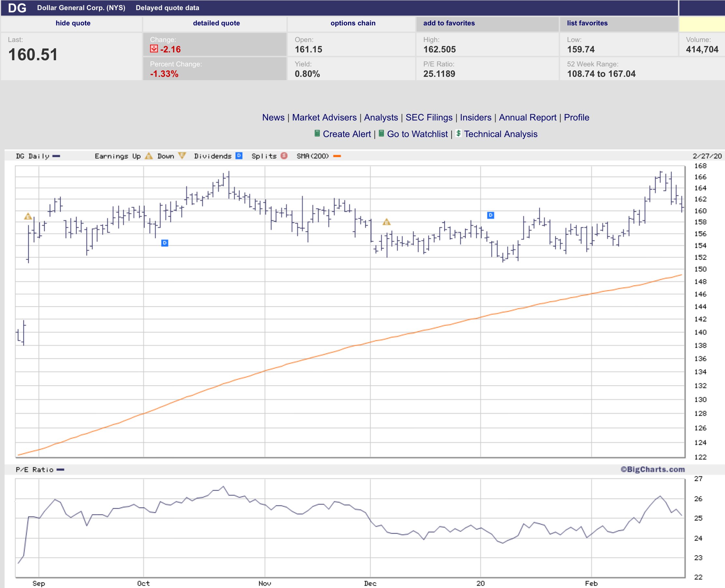The width and height of the screenshot is (725, 588).
Task: Click September earnings-up triangle marker on chart
Action: 28,217
